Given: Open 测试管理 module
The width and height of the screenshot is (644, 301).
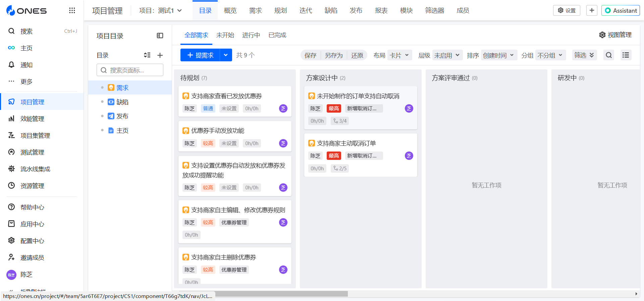Looking at the screenshot, I should (x=42, y=152).
